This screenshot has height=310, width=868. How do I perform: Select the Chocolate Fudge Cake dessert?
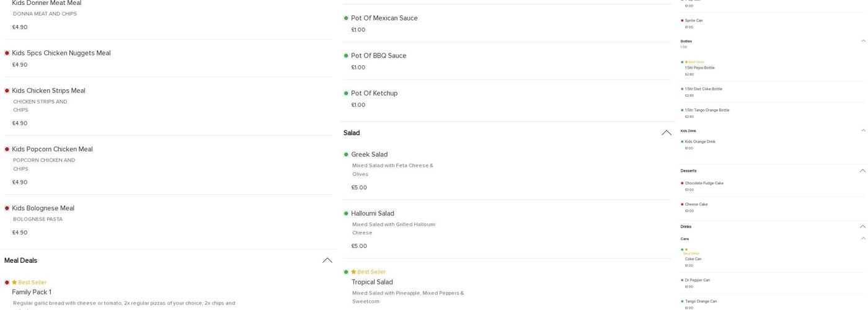click(704, 184)
